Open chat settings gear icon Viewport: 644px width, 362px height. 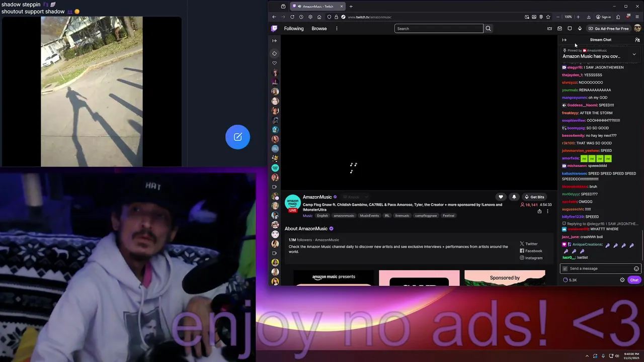[622, 280]
